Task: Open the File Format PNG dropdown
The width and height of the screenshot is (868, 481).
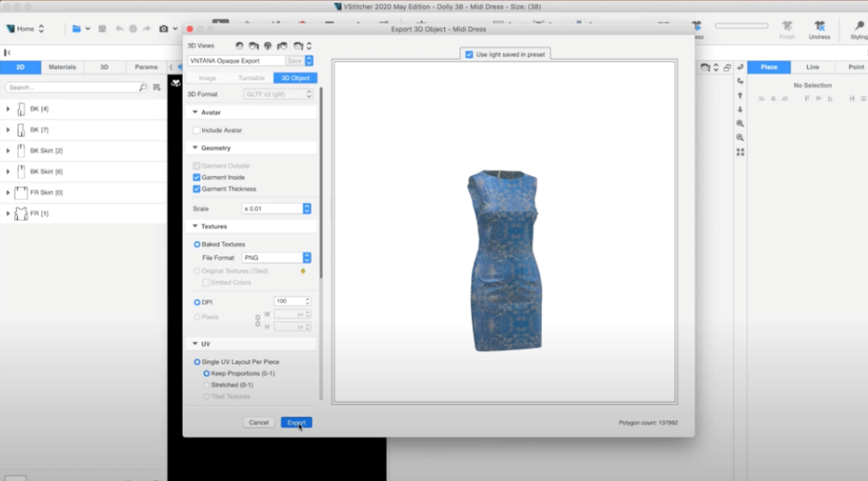Action: 307,258
